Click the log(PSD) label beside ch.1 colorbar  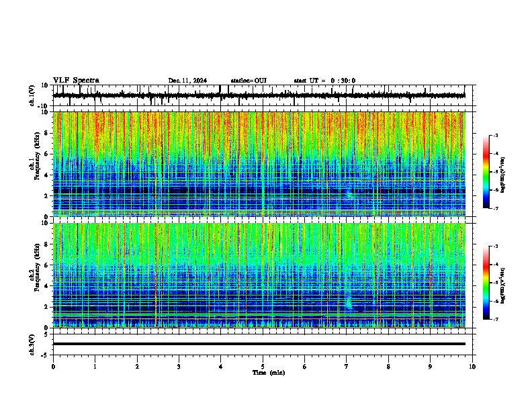503,175
